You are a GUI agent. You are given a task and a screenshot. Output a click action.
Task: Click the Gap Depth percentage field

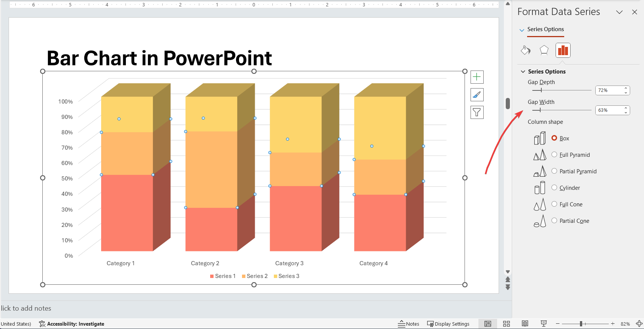click(x=609, y=90)
